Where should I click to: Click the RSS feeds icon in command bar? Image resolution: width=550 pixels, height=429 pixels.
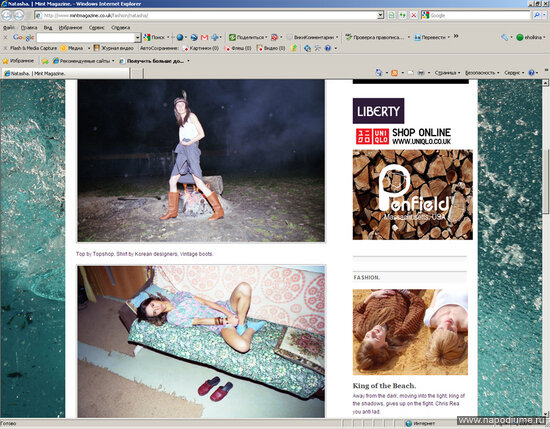pyautogui.click(x=395, y=73)
